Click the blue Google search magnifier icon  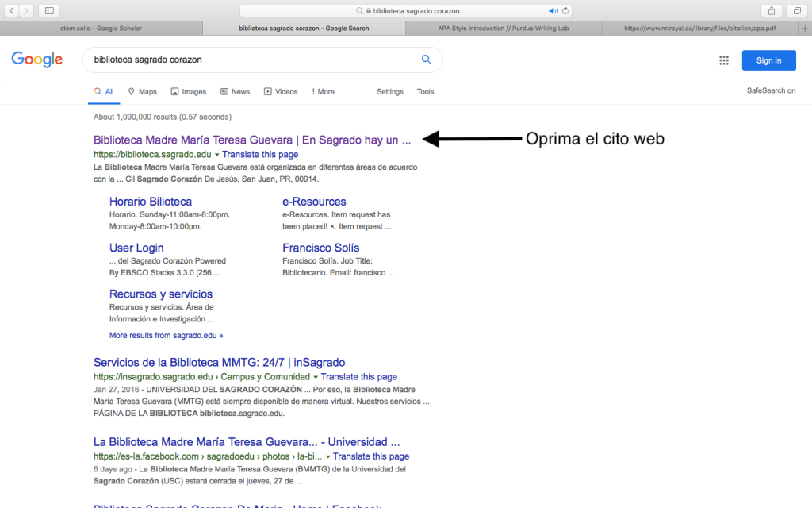pos(427,60)
